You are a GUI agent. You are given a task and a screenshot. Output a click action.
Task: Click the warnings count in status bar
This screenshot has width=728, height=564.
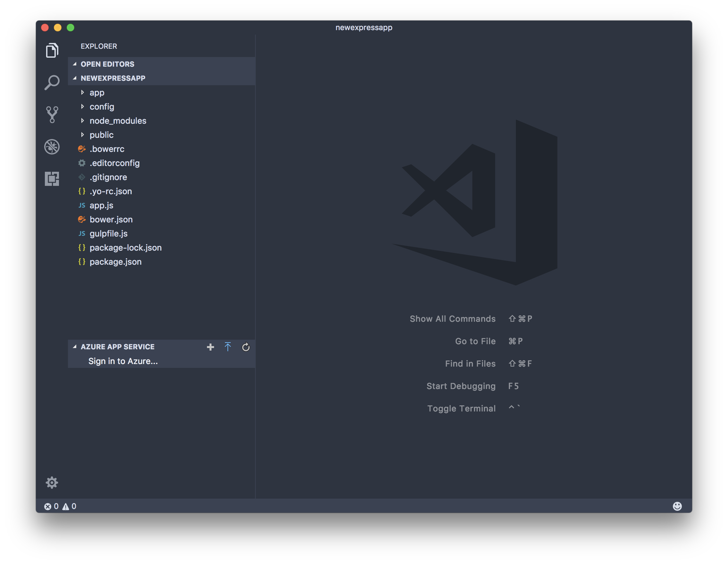coord(69,506)
